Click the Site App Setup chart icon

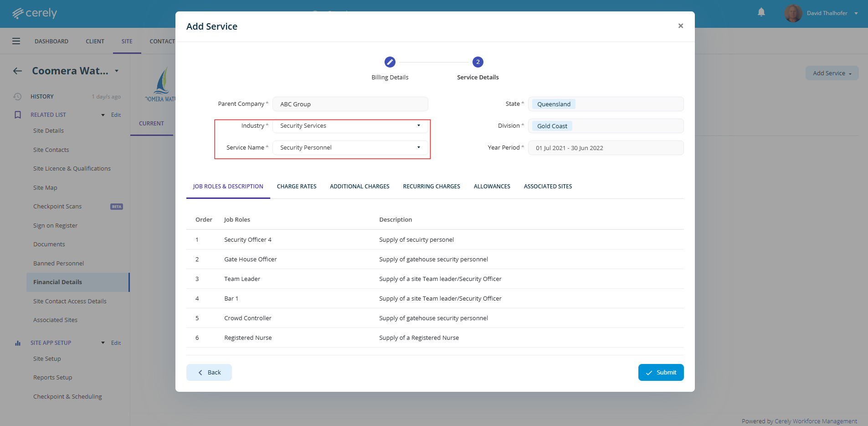point(18,343)
